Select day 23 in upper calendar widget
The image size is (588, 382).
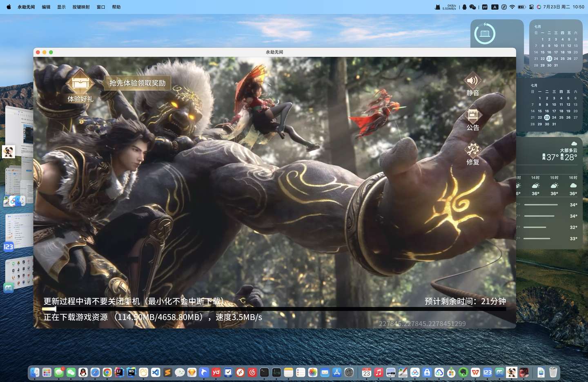click(x=549, y=58)
